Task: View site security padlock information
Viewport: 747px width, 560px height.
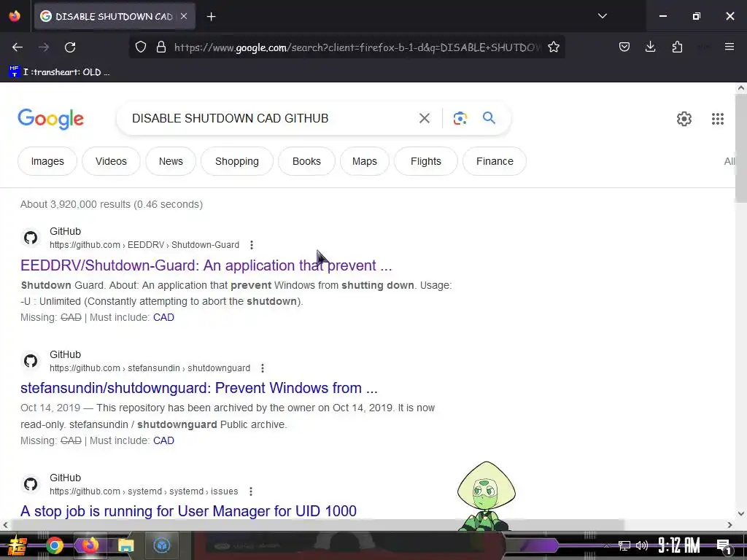Action: pos(161,47)
